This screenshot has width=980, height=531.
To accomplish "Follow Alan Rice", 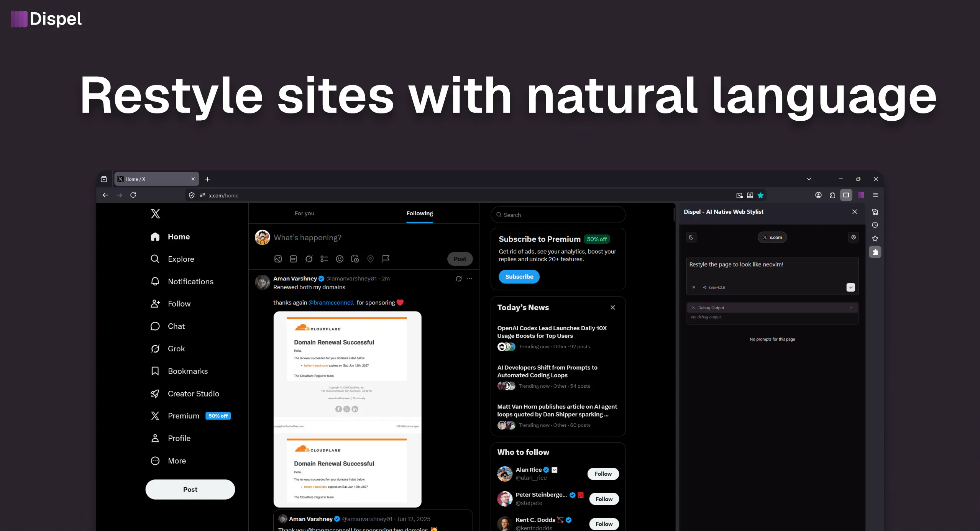I will (603, 474).
